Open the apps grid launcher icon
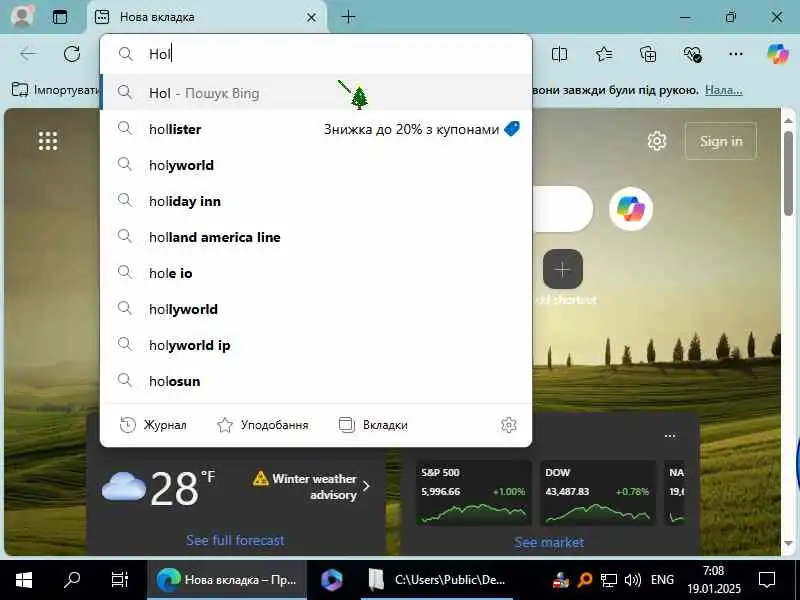The image size is (800, 600). click(48, 141)
